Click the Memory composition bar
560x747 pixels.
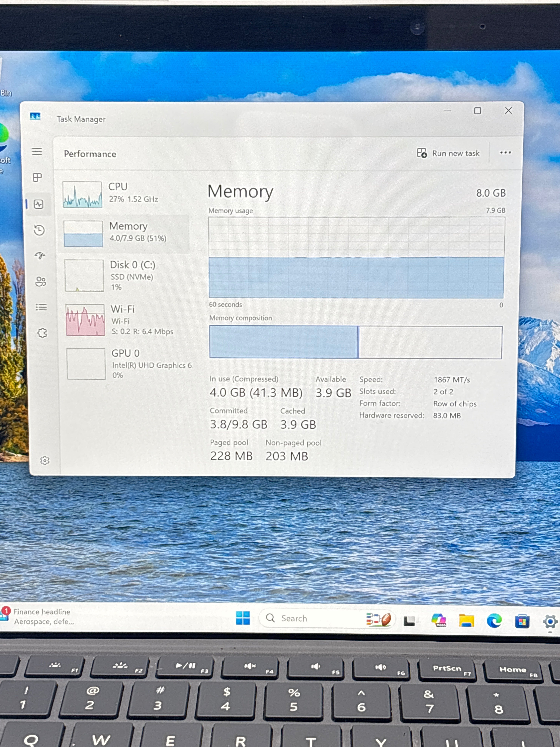pyautogui.click(x=355, y=342)
